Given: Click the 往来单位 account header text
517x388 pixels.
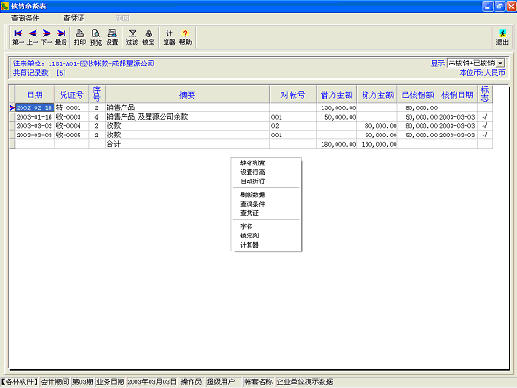Looking at the screenshot, I should pos(83,63).
